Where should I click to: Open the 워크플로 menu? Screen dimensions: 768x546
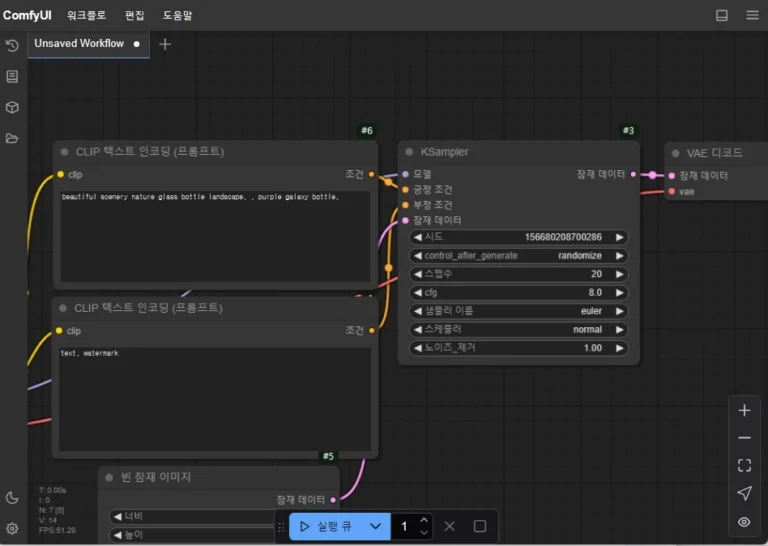86,15
